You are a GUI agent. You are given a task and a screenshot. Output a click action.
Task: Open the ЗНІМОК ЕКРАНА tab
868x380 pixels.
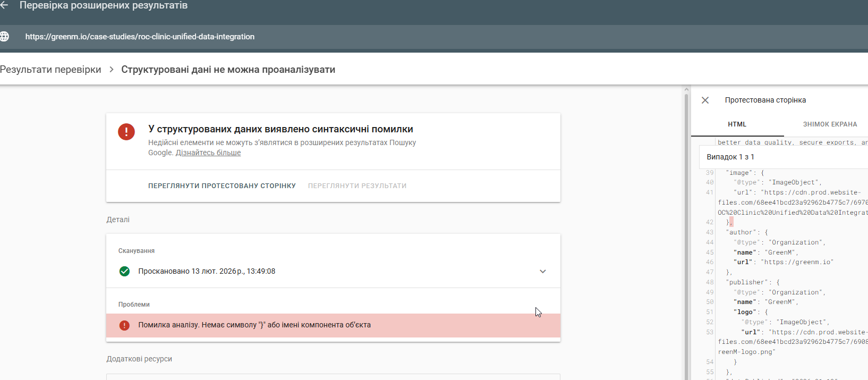[x=830, y=124]
